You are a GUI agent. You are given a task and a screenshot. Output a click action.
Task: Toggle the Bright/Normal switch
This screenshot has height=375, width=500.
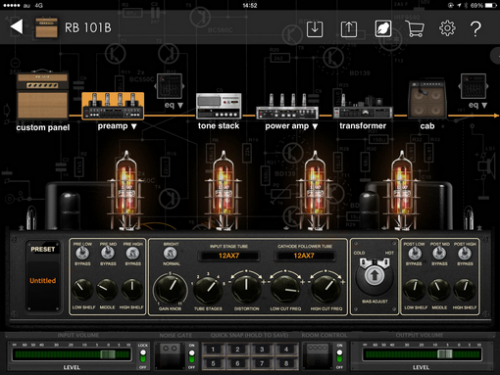click(170, 254)
